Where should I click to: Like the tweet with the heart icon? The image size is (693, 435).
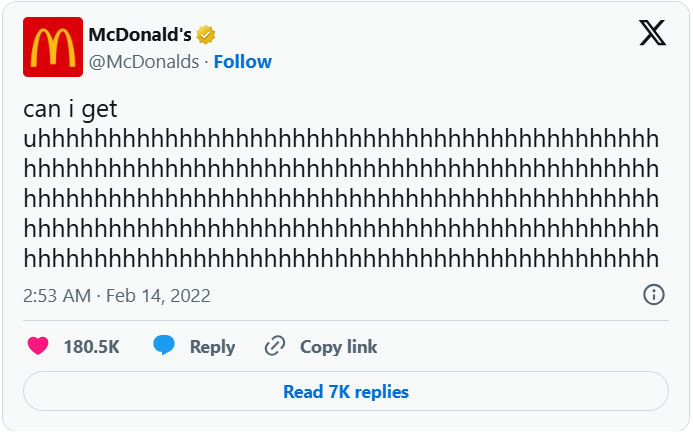tap(38, 347)
